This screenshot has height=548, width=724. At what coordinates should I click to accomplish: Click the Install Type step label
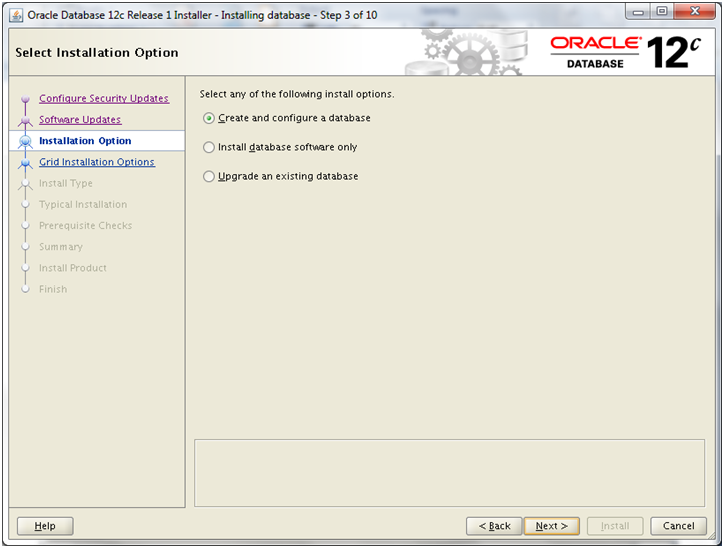[66, 183]
